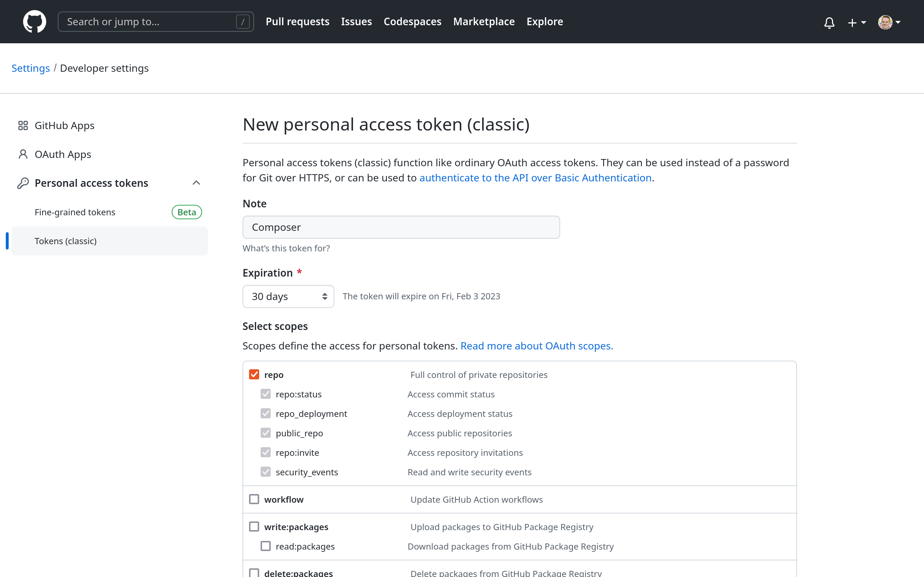Click the user profile avatar icon
The height and width of the screenshot is (577, 924).
(x=886, y=21)
